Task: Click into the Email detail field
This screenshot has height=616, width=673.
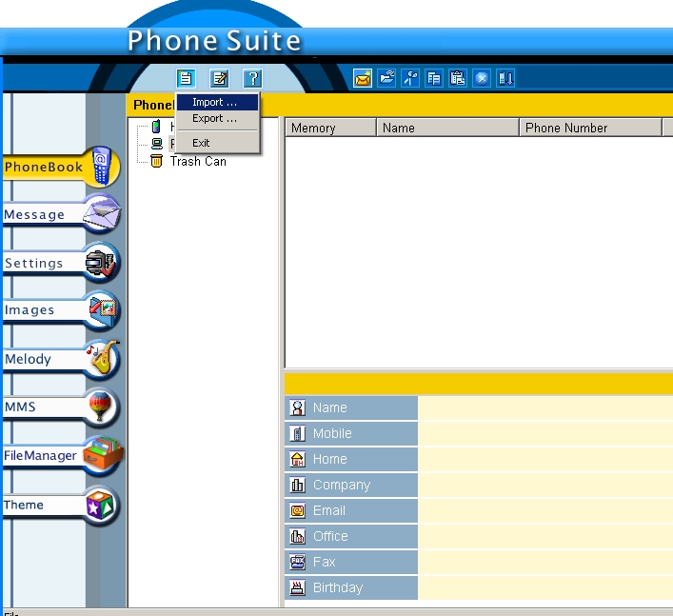Action: pyautogui.click(x=545, y=511)
